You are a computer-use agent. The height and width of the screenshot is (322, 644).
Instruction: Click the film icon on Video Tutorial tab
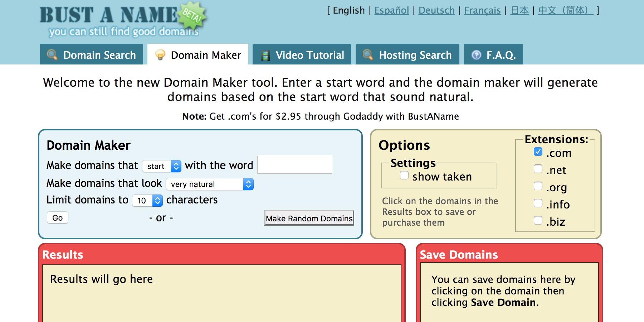tap(265, 55)
